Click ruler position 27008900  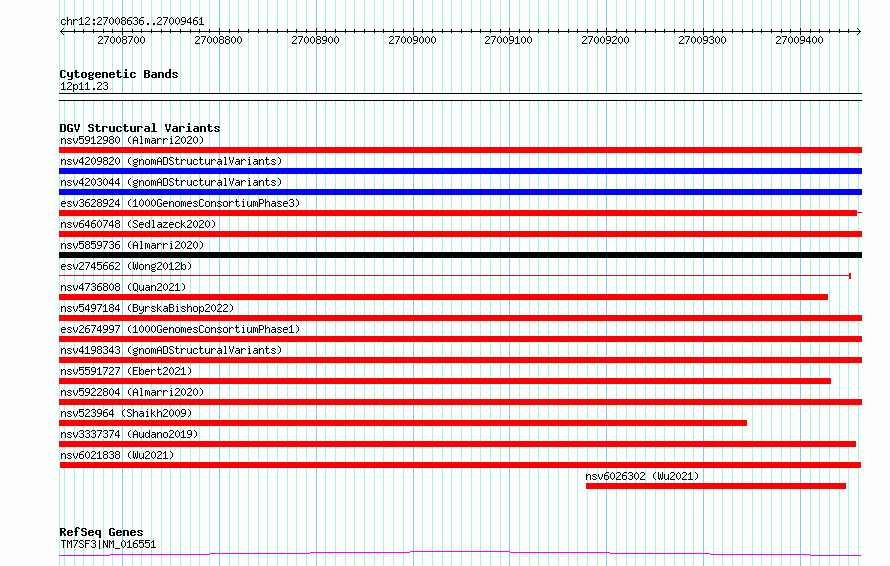coord(316,40)
